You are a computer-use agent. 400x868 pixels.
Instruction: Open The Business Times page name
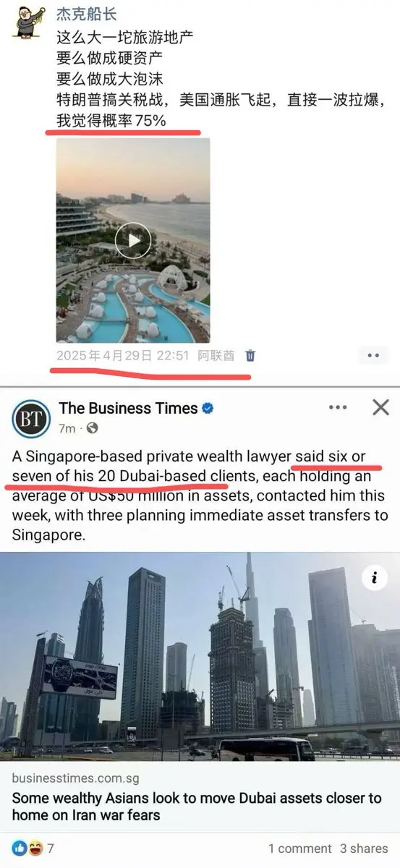[x=128, y=409]
